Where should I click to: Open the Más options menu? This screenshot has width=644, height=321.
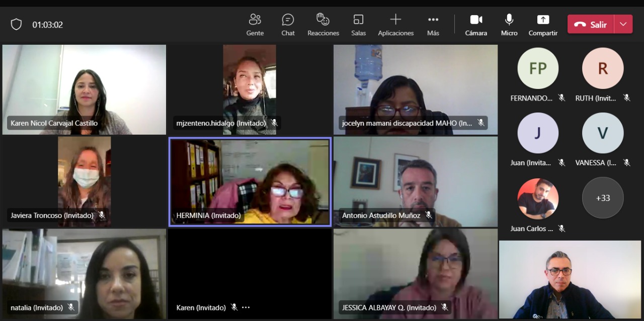click(433, 25)
